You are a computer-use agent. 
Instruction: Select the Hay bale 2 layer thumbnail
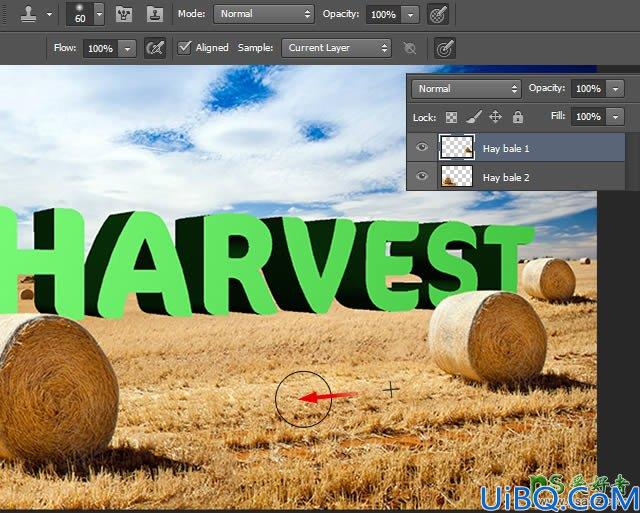tap(457, 176)
